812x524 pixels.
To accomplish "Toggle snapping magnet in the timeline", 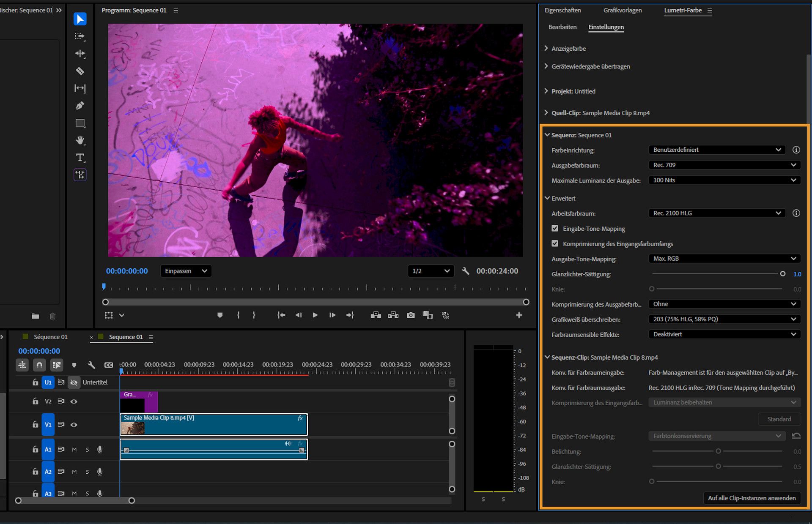I will 39,365.
